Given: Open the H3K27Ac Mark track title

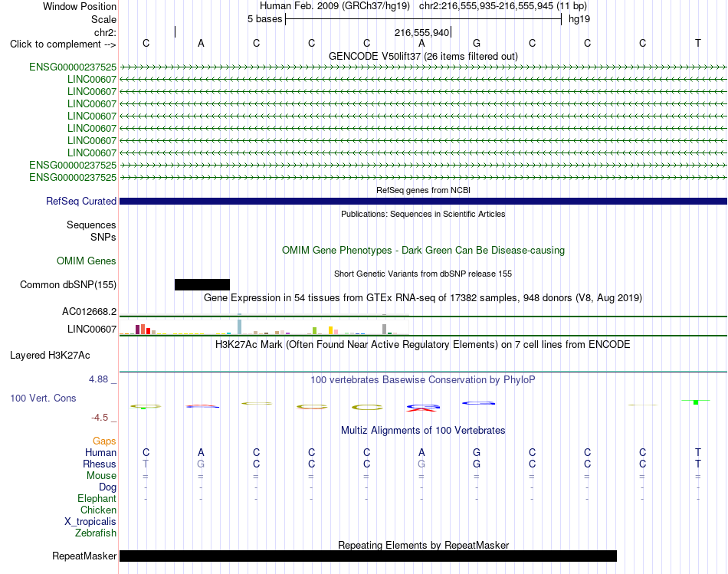Looking at the screenshot, I should tap(423, 345).
